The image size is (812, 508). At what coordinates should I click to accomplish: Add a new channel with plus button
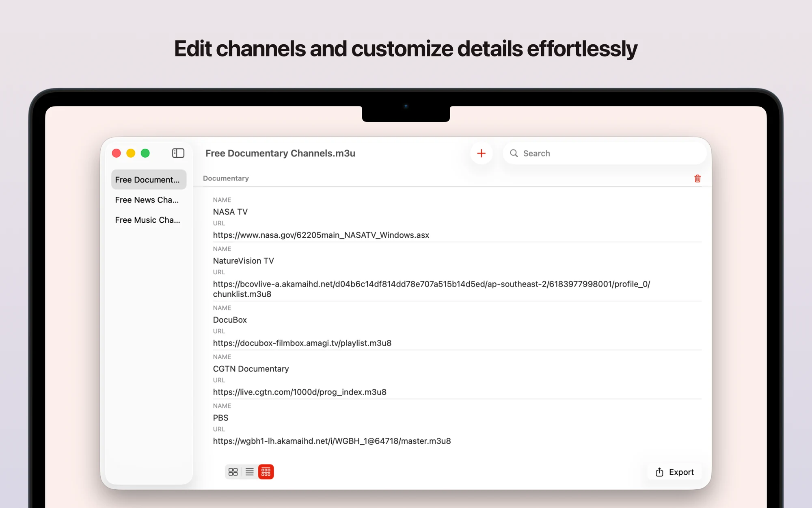tap(481, 153)
